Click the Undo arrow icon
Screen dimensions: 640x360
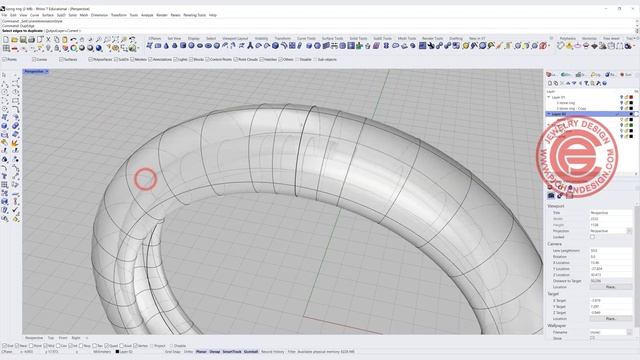pyautogui.click(x=73, y=40)
